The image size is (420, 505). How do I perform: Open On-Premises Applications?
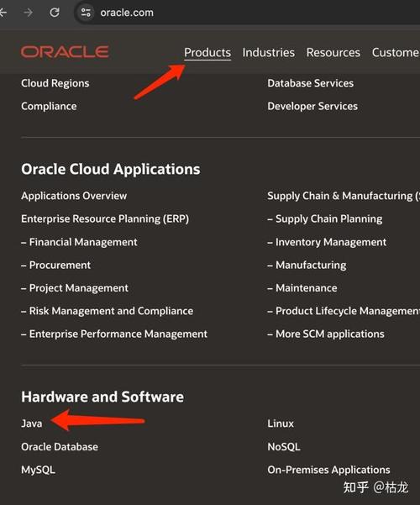click(x=328, y=470)
